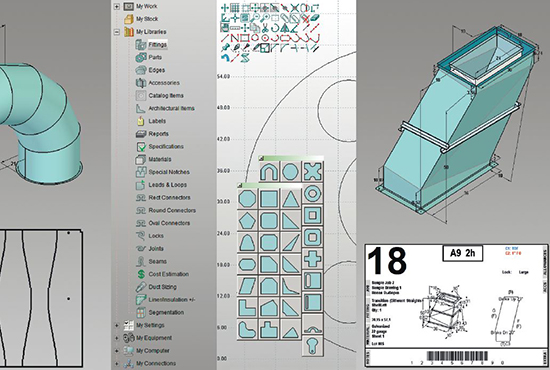Expand the My Equipment node
Viewport: 550px width, 370px height.
click(x=117, y=338)
